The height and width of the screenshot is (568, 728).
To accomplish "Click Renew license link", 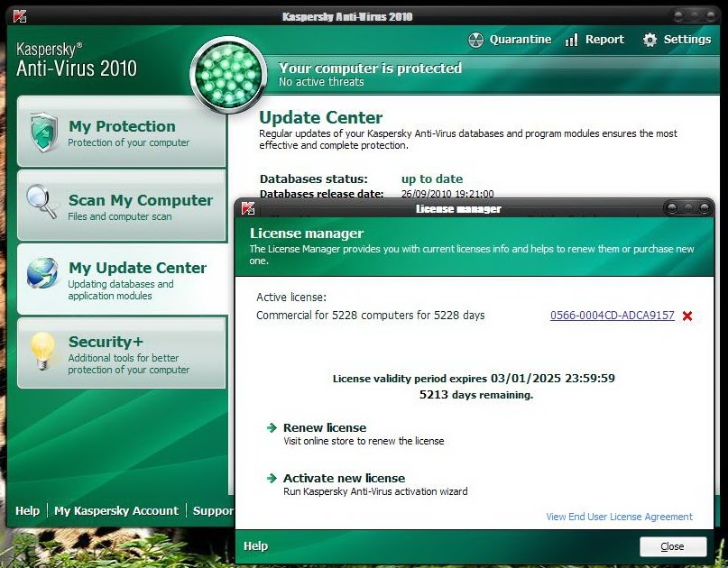I will pos(325,427).
